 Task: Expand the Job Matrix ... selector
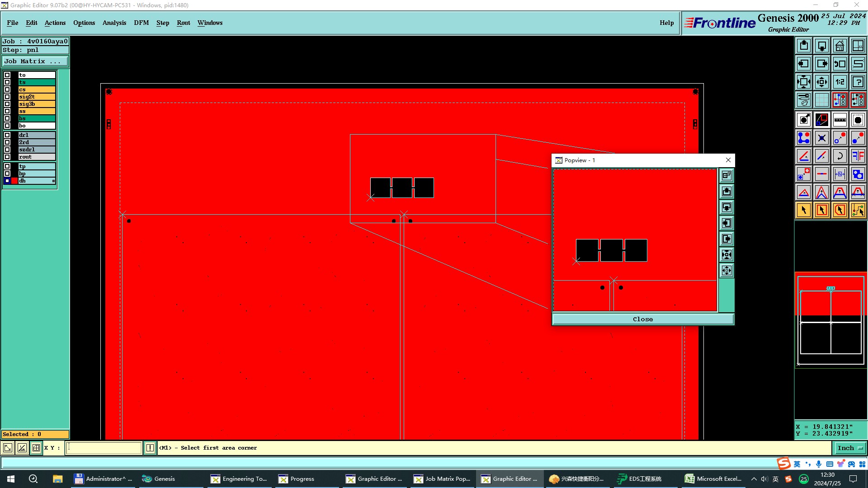coord(35,61)
